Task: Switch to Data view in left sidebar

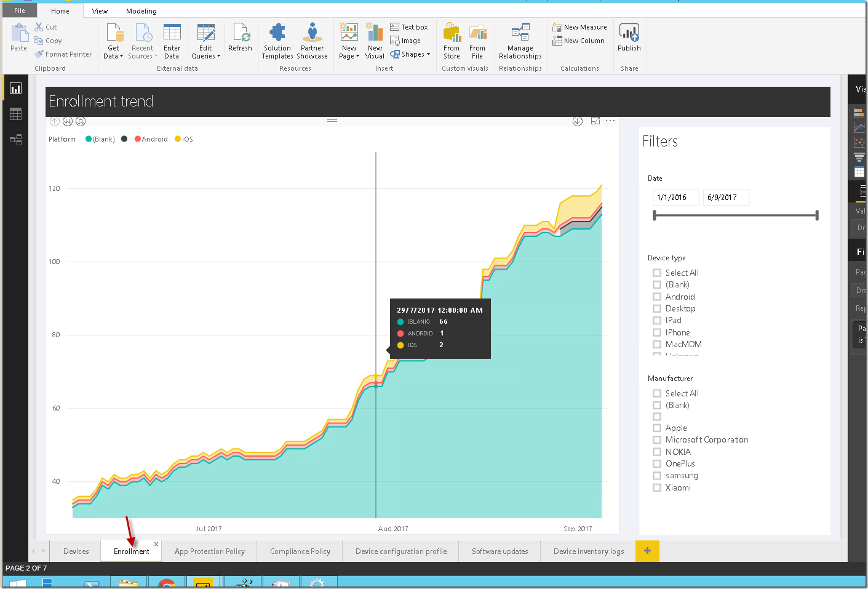Action: (x=15, y=114)
